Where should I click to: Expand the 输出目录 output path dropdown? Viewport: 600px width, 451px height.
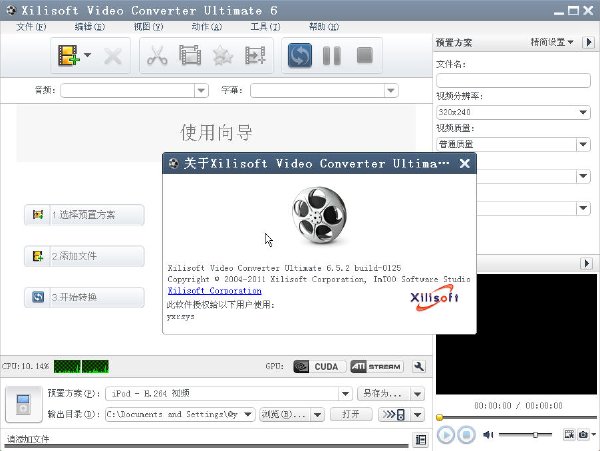point(248,414)
